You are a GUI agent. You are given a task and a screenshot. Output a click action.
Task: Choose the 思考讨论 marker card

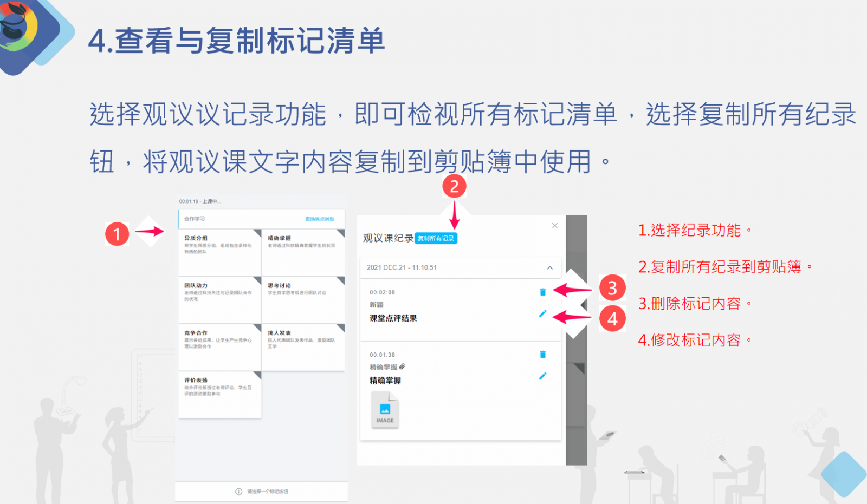pyautogui.click(x=303, y=299)
